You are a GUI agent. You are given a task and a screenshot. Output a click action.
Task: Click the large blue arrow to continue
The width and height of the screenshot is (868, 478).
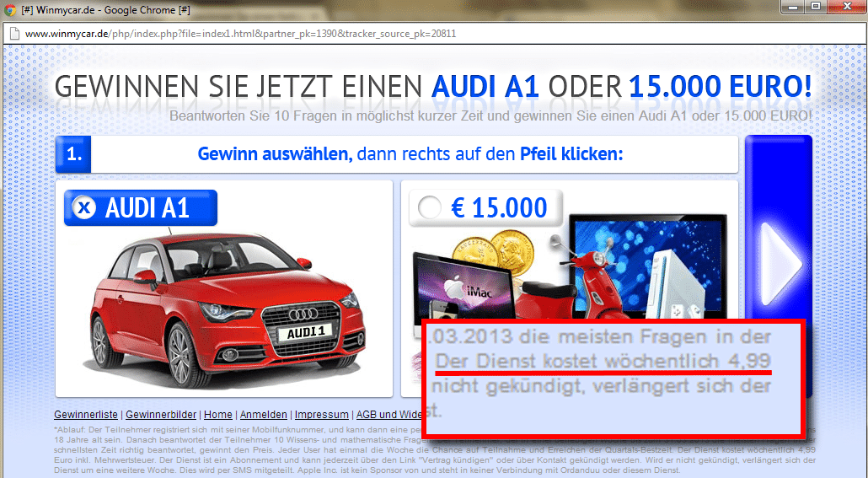coord(779,265)
